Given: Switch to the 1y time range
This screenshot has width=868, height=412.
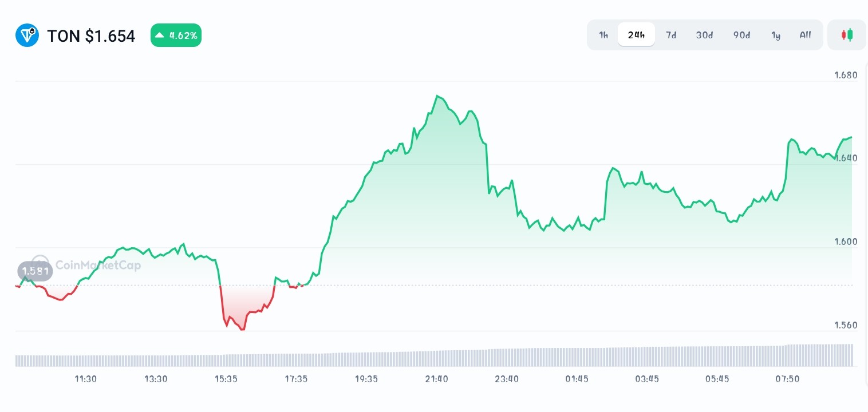Looking at the screenshot, I should coord(776,35).
